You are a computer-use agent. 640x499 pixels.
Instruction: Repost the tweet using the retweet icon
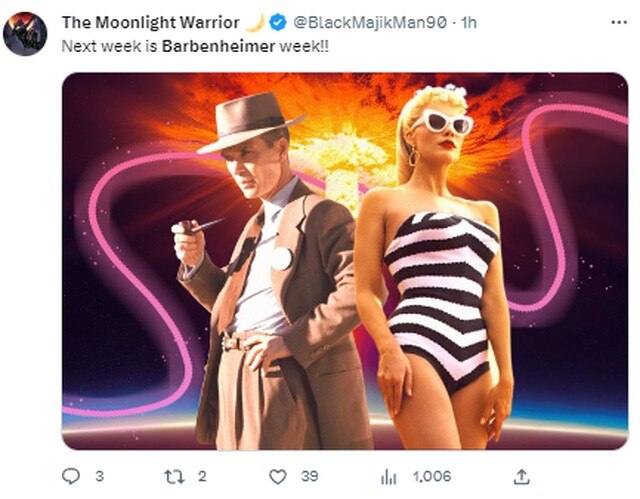click(x=174, y=476)
